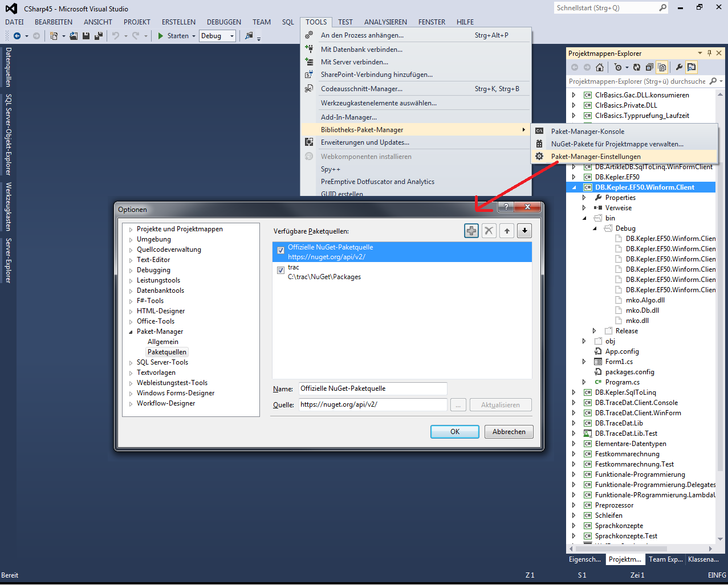728x585 pixels.
Task: Select Paket-Manager-Konsole submenu entry
Action: [587, 132]
